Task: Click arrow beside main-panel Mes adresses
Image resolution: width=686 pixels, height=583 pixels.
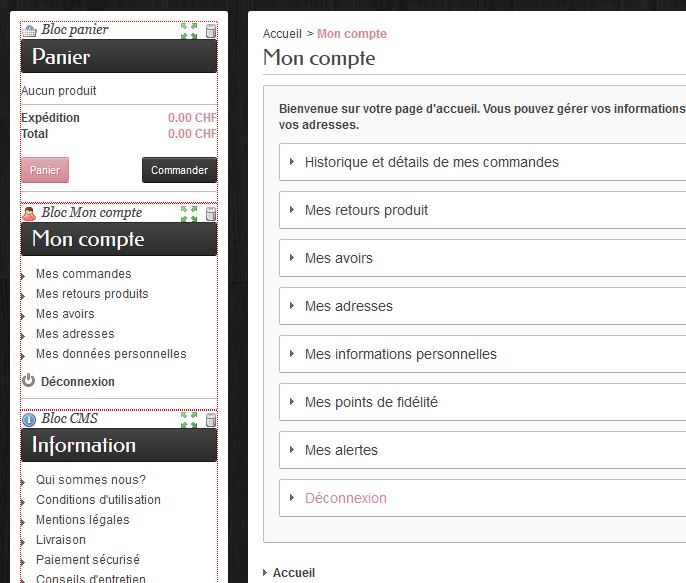Action: 292,306
